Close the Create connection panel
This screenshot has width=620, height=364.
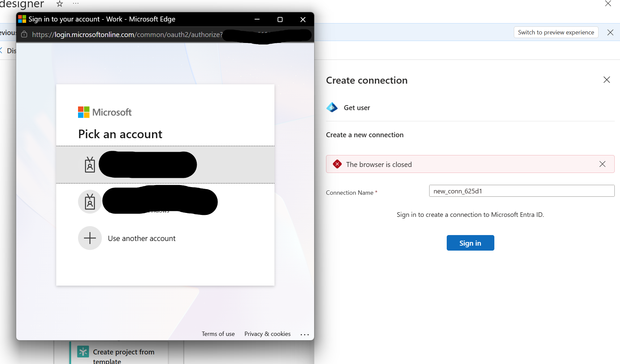(x=607, y=80)
